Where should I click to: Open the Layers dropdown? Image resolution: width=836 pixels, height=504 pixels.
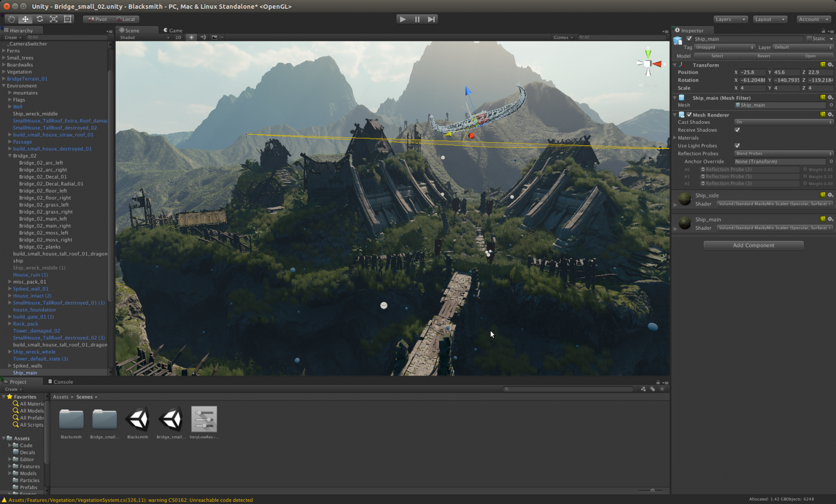(730, 19)
